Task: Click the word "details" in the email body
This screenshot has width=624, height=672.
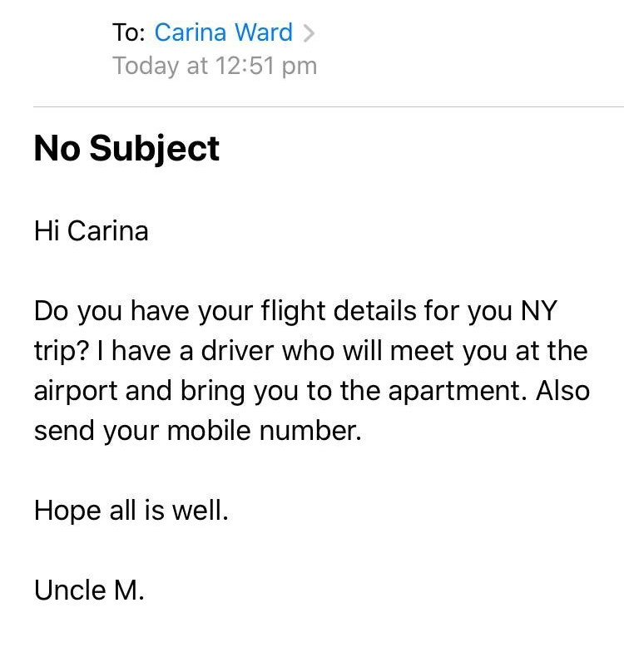Action: click(374, 310)
